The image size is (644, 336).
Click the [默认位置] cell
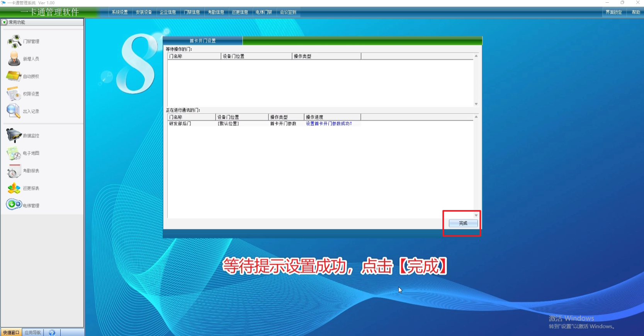pos(228,124)
